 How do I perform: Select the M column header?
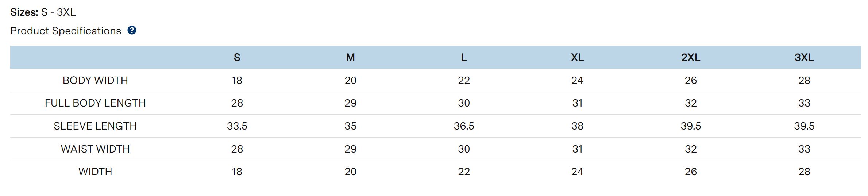point(350,58)
